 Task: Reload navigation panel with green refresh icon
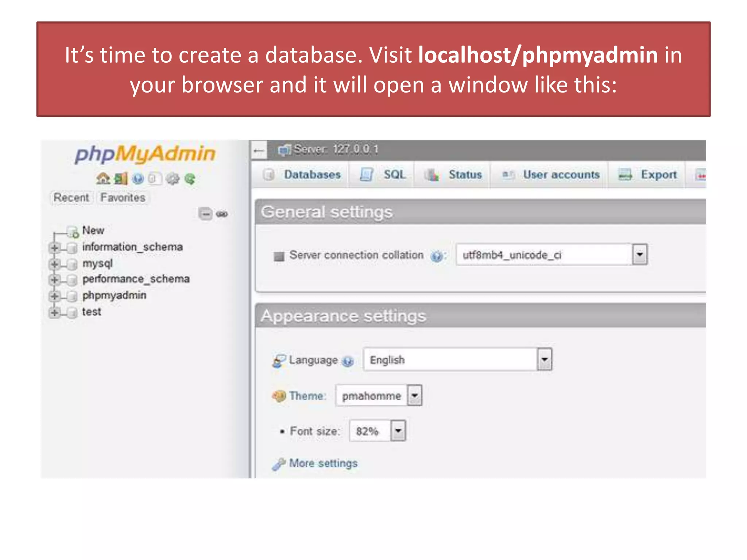tap(190, 179)
